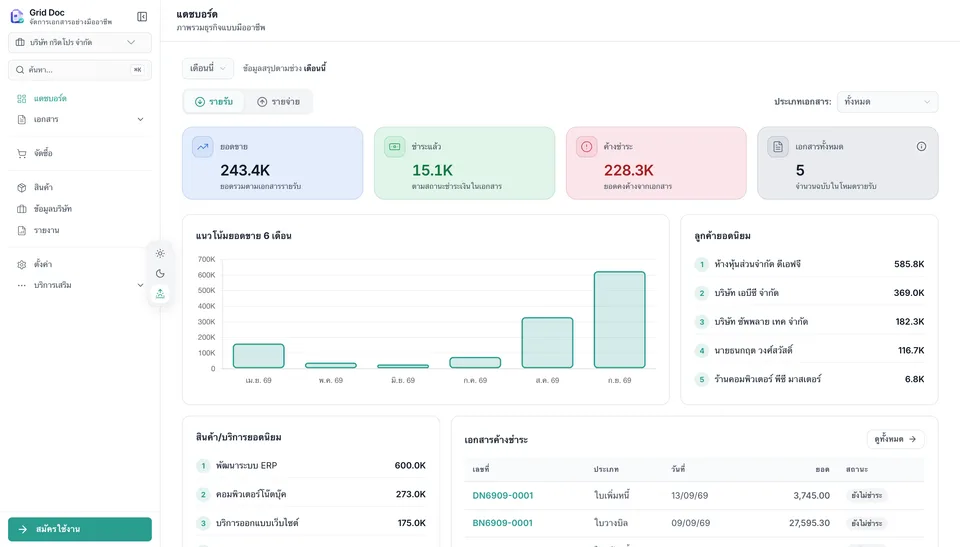Screen dimensions: 960x547
Task: Open document link BN6909-0001
Action: click(503, 523)
